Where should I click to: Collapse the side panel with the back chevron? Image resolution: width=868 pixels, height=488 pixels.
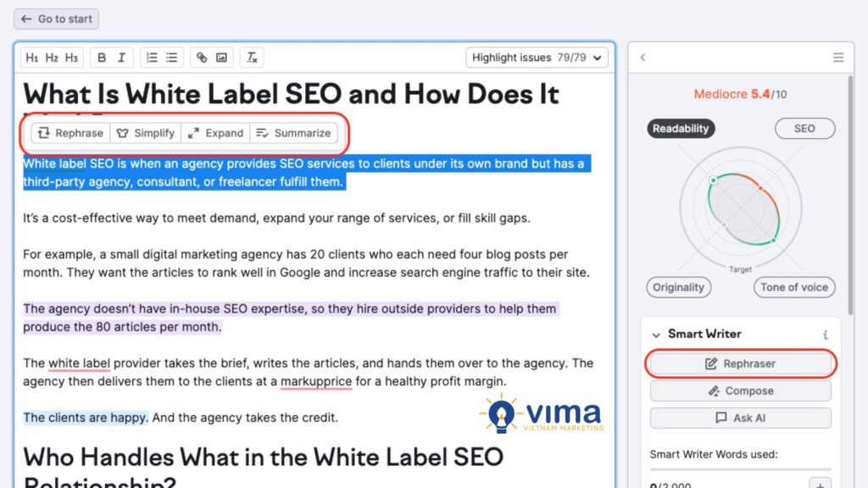643,58
